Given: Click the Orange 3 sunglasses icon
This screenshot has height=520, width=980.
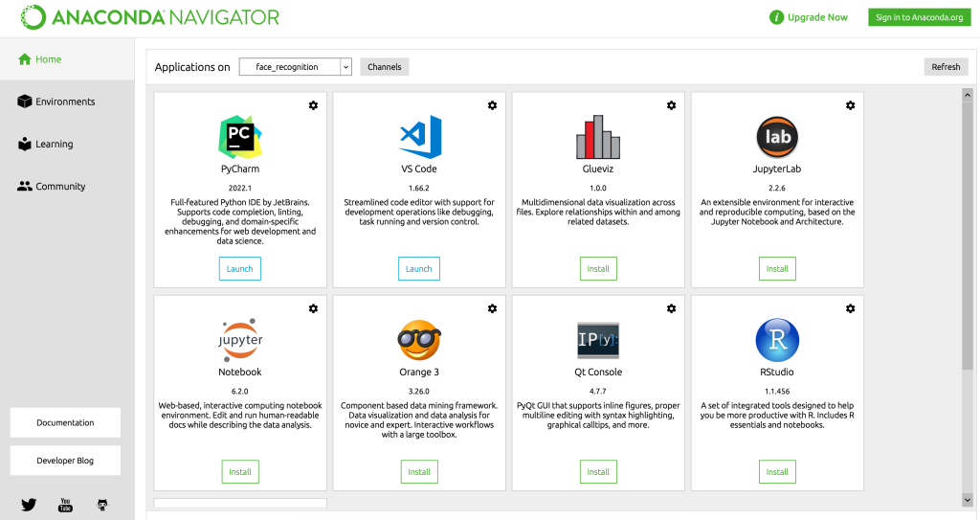Looking at the screenshot, I should tap(419, 341).
